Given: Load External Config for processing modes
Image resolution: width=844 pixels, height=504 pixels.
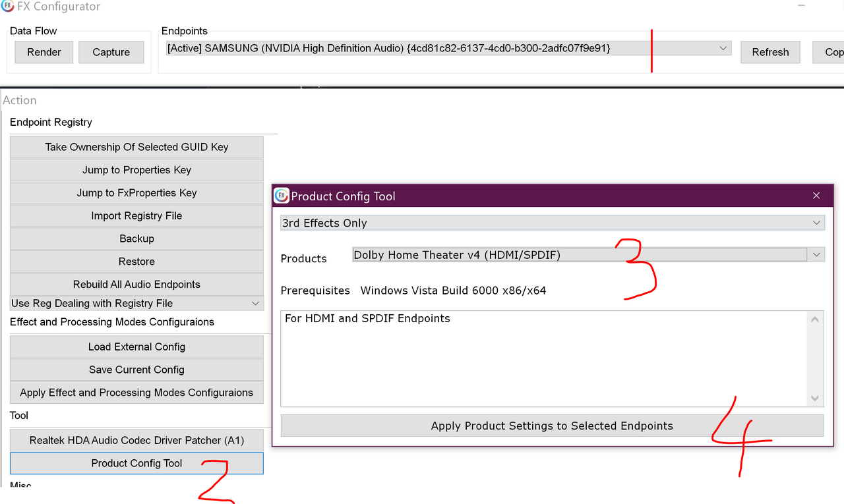Looking at the screenshot, I should [x=136, y=347].
